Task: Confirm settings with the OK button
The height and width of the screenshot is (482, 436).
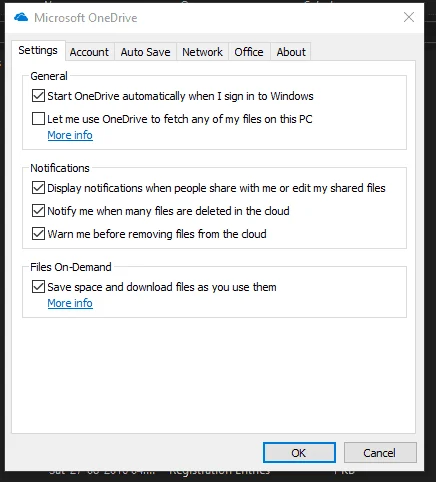Action: pyautogui.click(x=299, y=453)
